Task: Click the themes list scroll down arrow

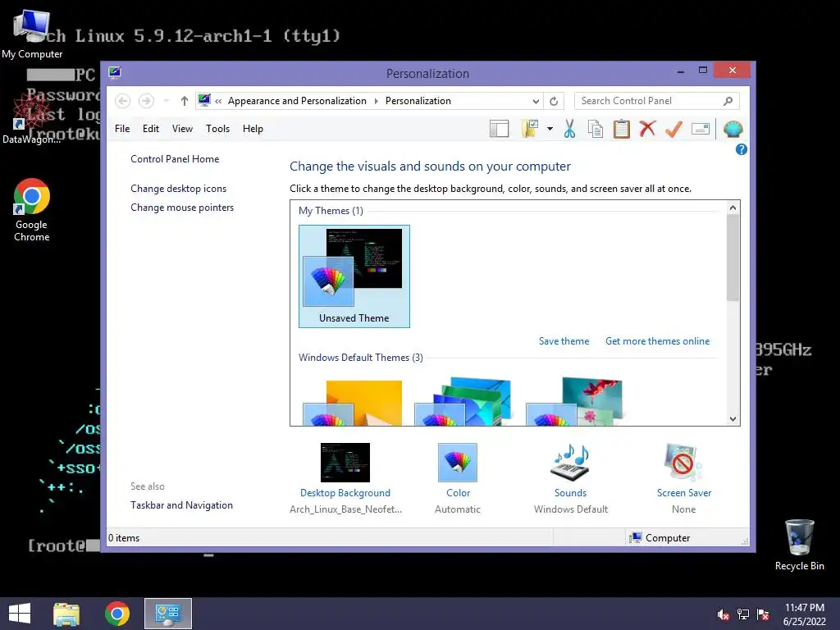Action: 733,419
